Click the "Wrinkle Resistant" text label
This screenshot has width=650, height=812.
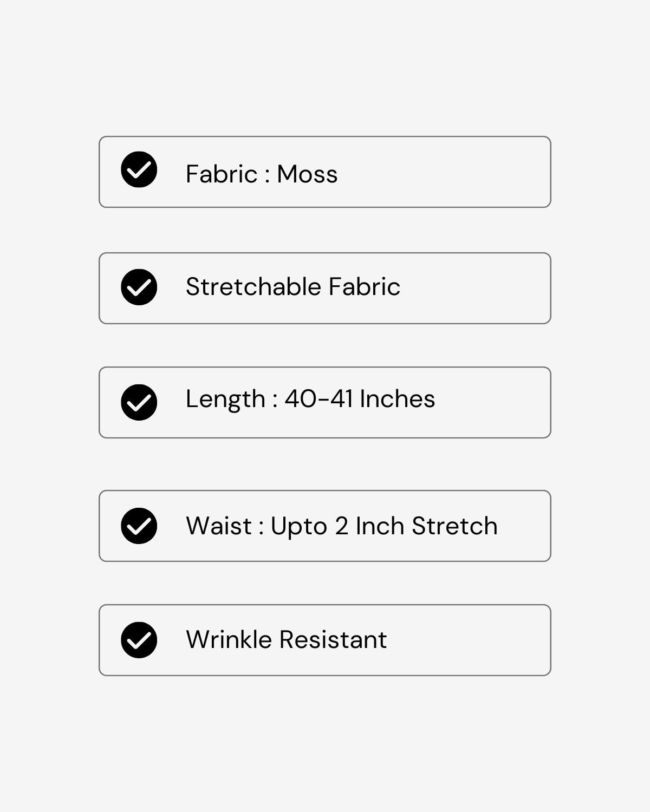pyautogui.click(x=286, y=639)
